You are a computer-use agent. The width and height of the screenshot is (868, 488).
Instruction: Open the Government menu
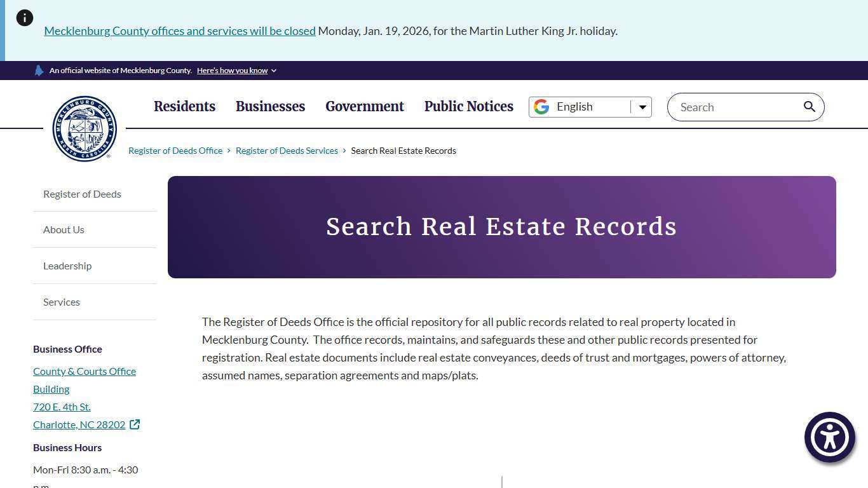click(364, 106)
